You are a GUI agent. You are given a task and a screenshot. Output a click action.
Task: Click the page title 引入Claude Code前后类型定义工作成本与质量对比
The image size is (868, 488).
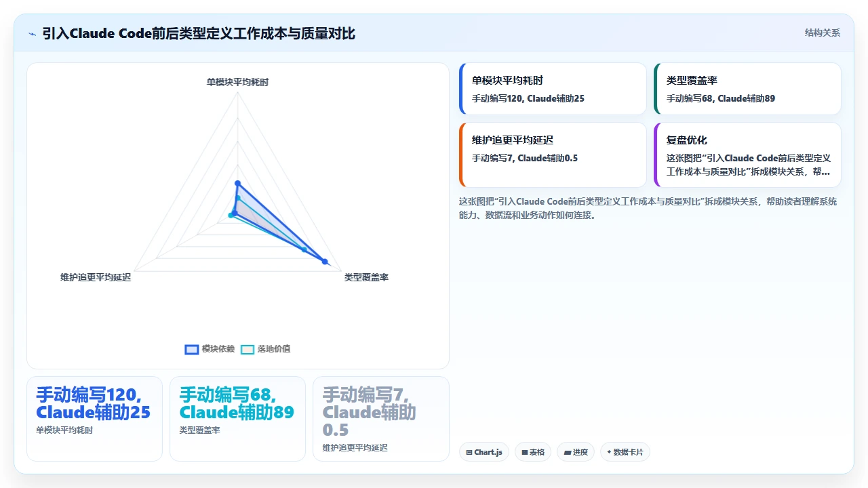[199, 33]
